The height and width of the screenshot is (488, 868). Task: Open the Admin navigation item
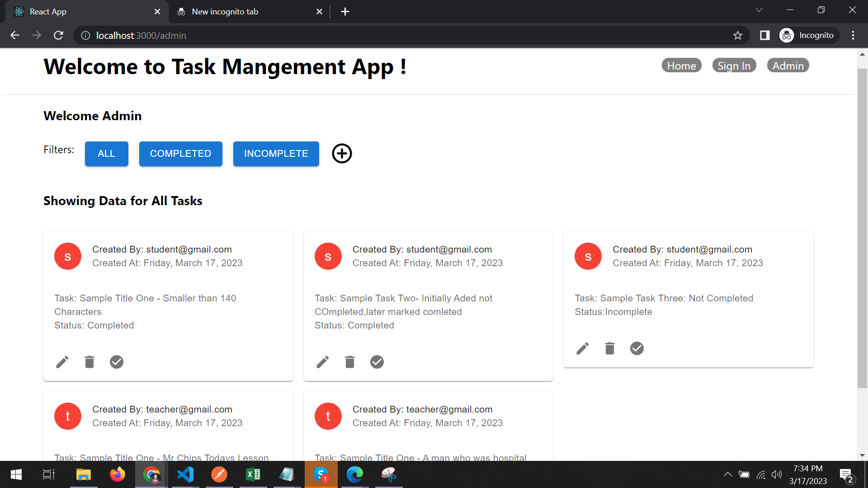coord(788,65)
